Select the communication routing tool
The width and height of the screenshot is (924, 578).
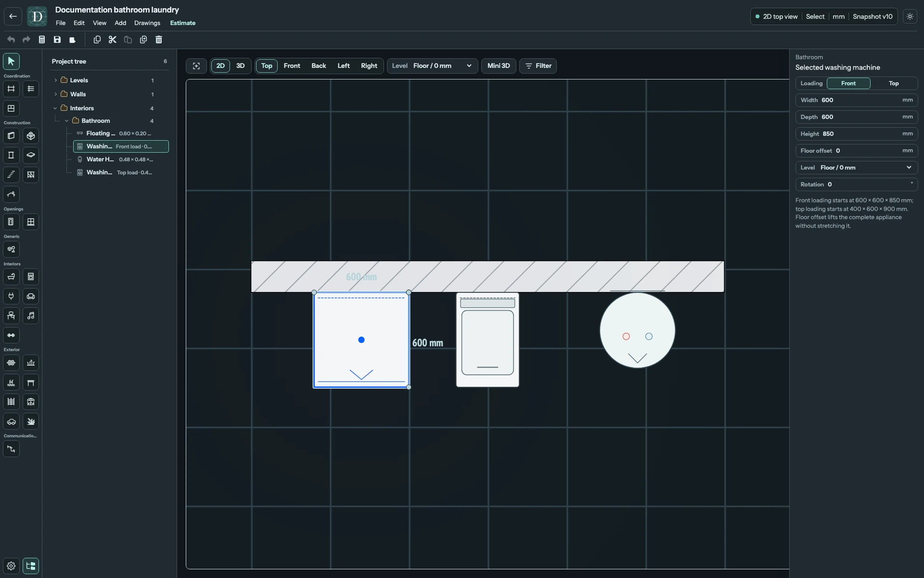[x=11, y=449]
